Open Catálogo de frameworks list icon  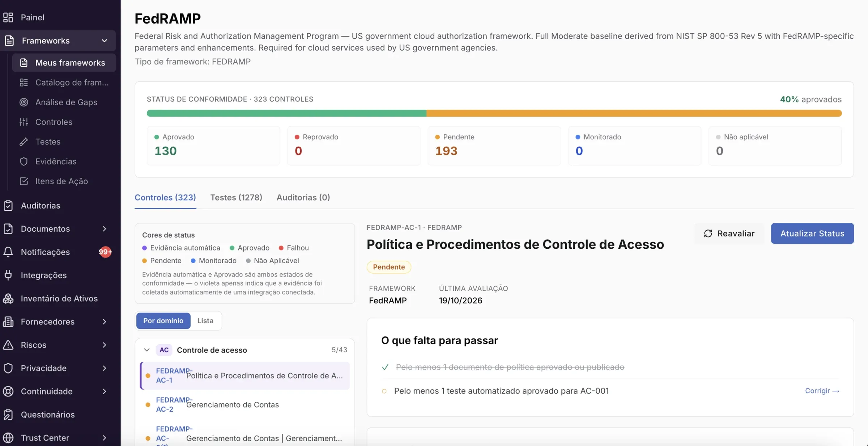point(24,83)
